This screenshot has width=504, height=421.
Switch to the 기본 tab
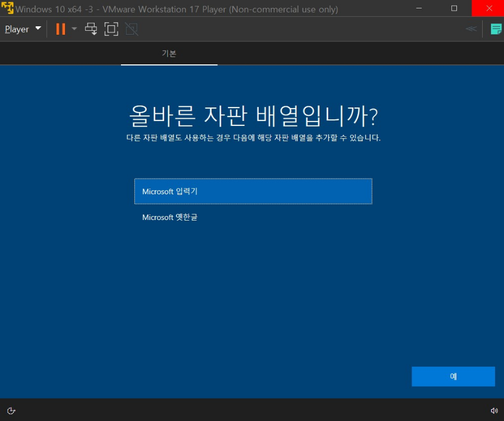(169, 53)
